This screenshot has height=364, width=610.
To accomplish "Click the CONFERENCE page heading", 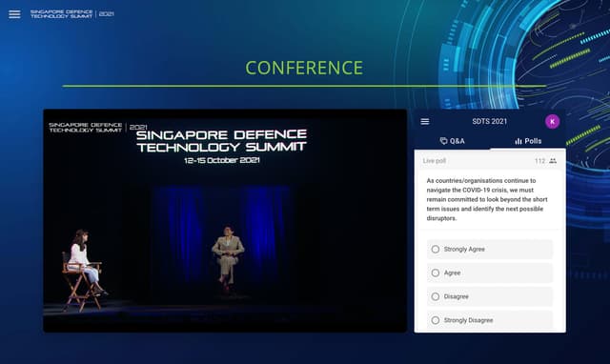I will point(304,68).
